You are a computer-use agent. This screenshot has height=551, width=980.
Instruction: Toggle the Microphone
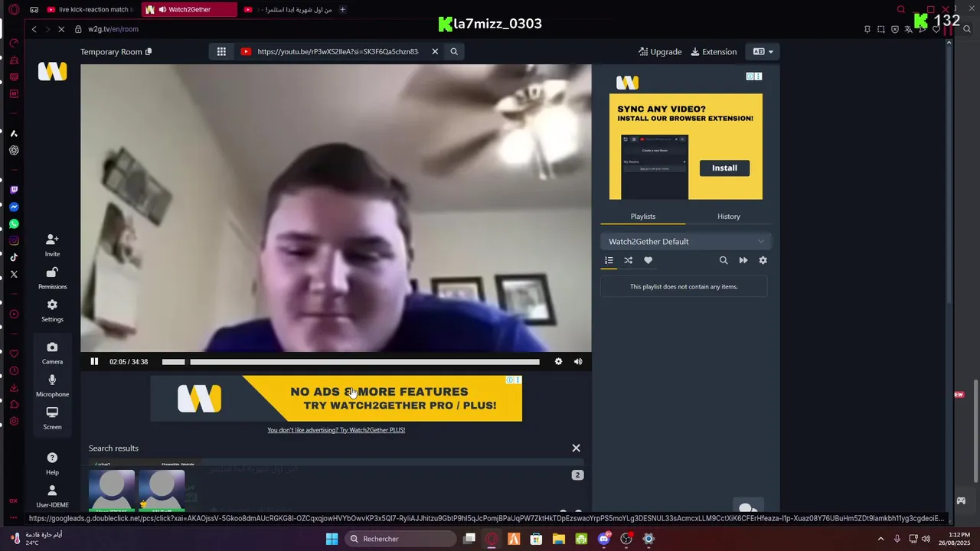tap(52, 386)
